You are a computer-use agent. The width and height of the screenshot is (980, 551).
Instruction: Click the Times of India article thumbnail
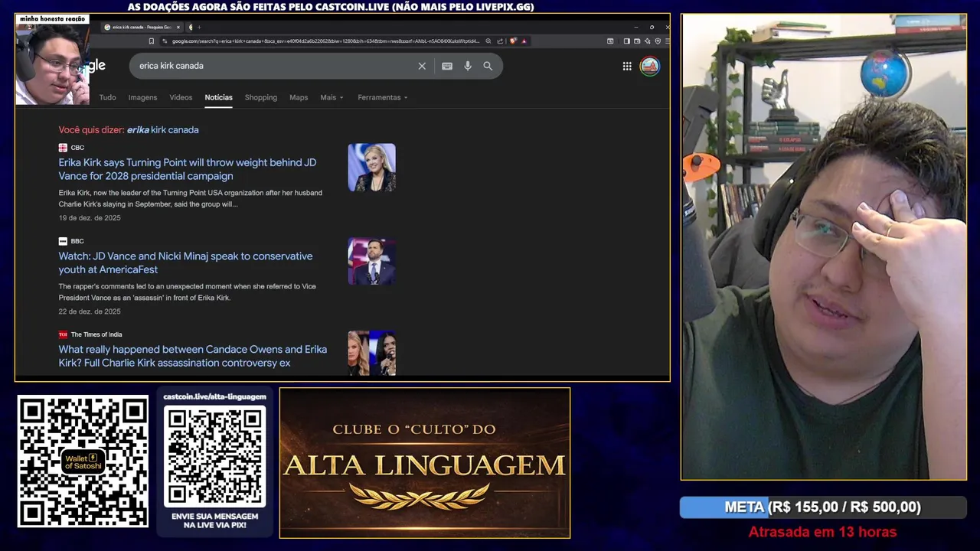371,353
